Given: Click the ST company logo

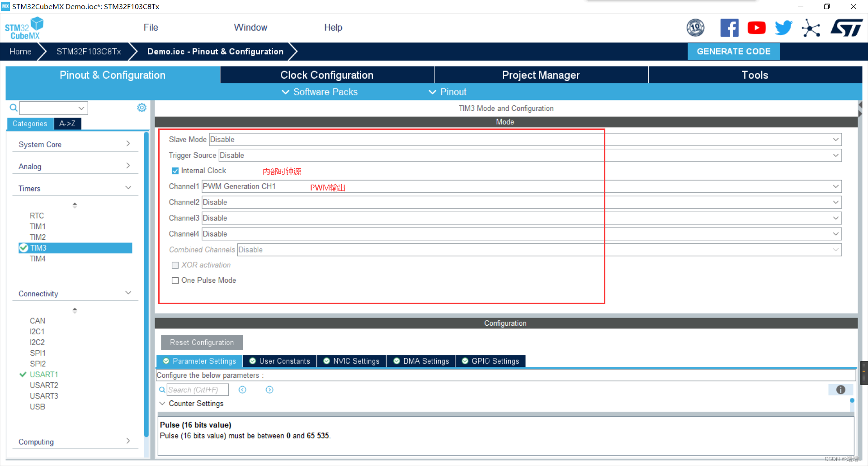Looking at the screenshot, I should tap(846, 28).
